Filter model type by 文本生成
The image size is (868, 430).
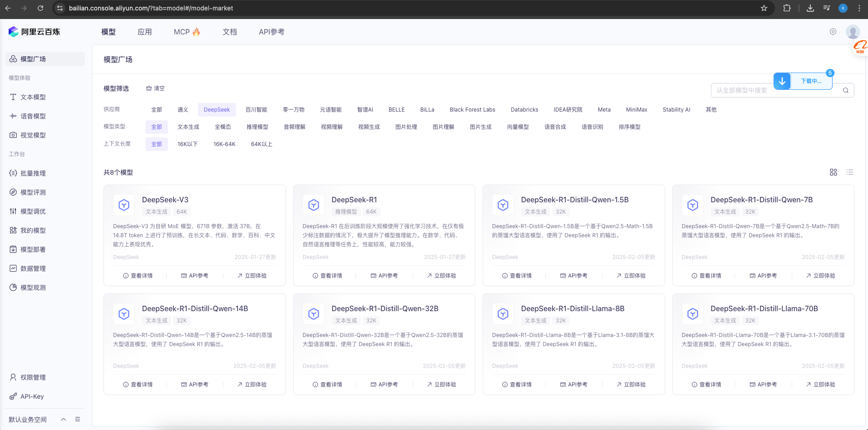[x=188, y=127]
